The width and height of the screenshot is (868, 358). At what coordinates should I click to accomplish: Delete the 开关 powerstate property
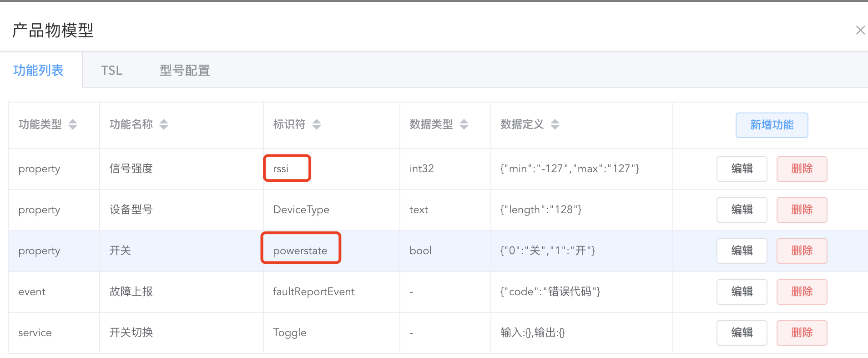point(802,251)
